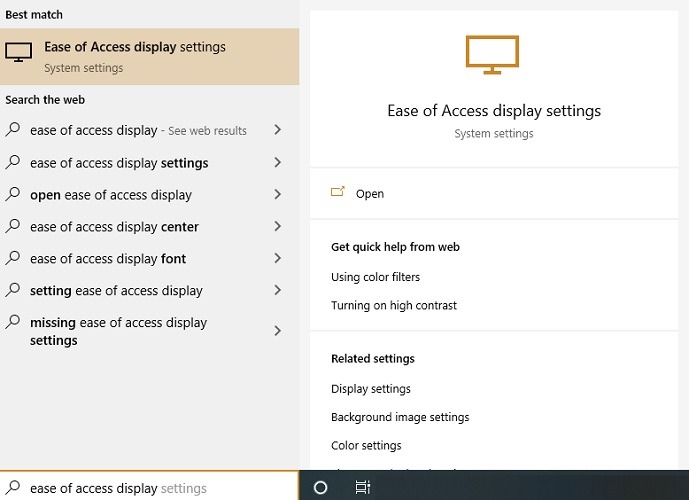Click the 'Related settings' heading

pos(373,359)
